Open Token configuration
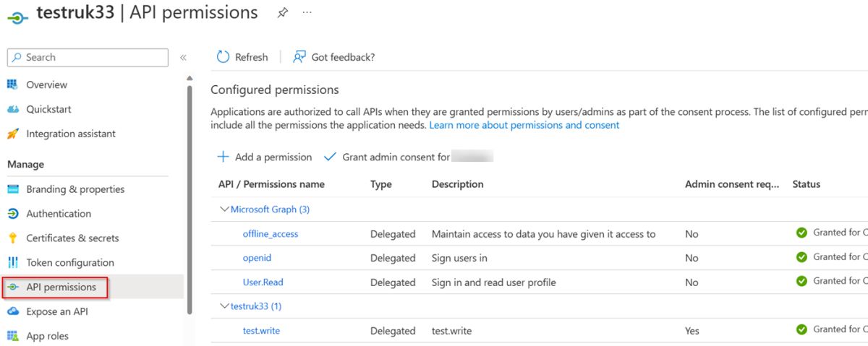This screenshot has height=346, width=868. tap(70, 263)
